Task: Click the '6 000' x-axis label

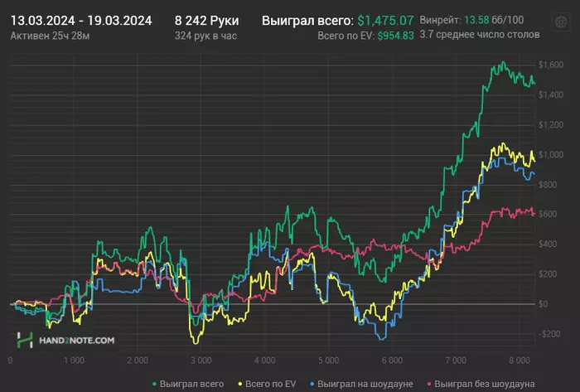Action: point(392,361)
